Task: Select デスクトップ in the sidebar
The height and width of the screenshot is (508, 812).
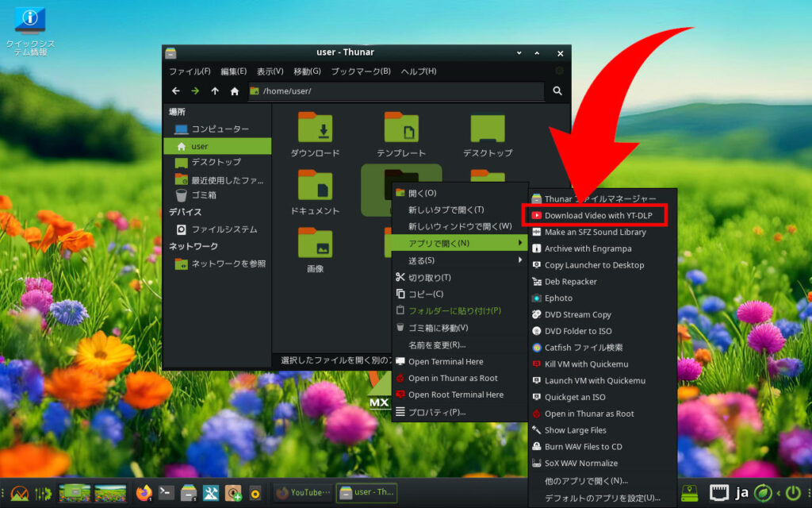Action: [x=217, y=162]
